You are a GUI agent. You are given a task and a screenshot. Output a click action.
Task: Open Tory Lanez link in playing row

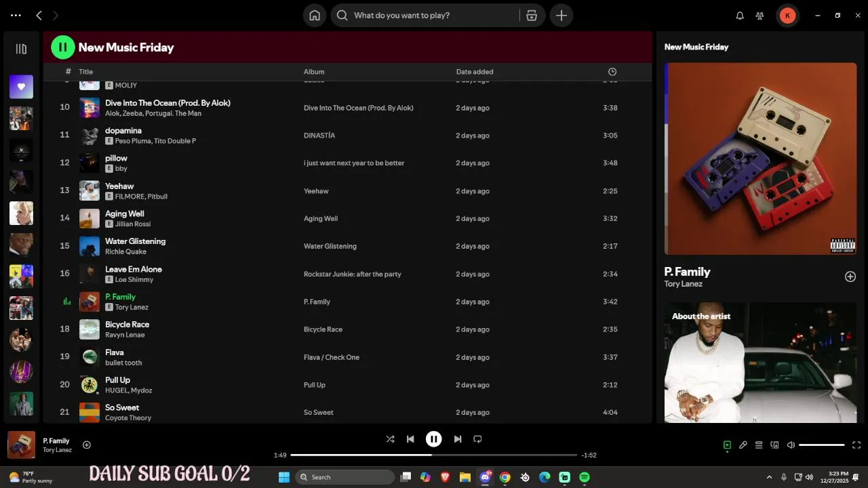point(132,308)
